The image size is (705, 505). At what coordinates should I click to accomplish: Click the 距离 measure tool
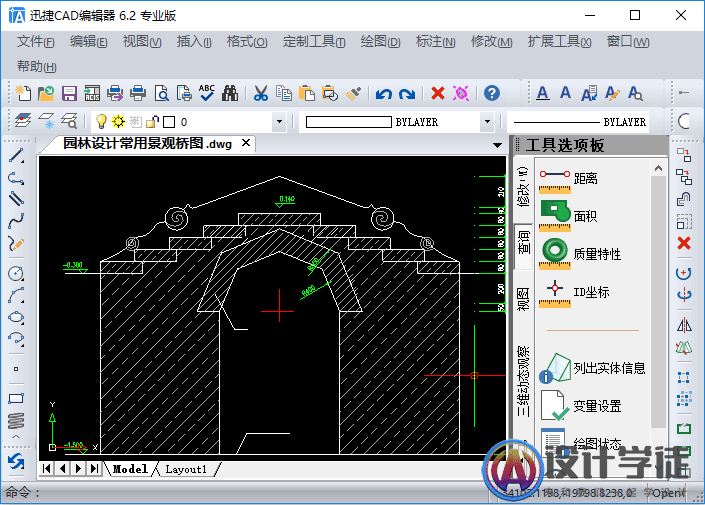coord(568,180)
